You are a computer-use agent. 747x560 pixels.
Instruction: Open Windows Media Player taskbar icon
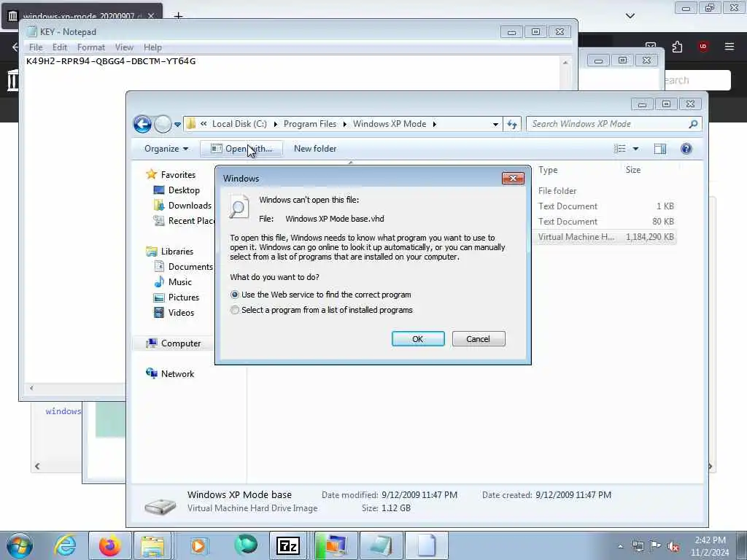[x=198, y=545]
